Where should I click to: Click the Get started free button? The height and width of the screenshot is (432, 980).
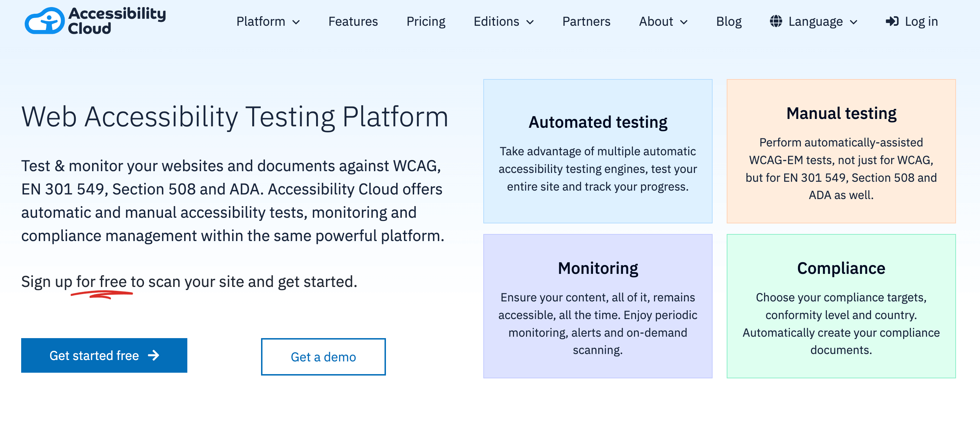(104, 355)
